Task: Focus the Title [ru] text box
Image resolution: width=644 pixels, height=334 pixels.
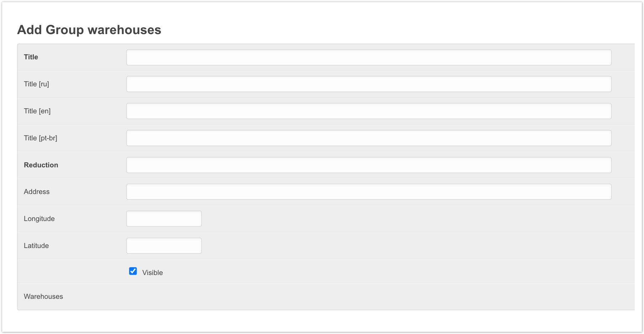Action: point(369,84)
